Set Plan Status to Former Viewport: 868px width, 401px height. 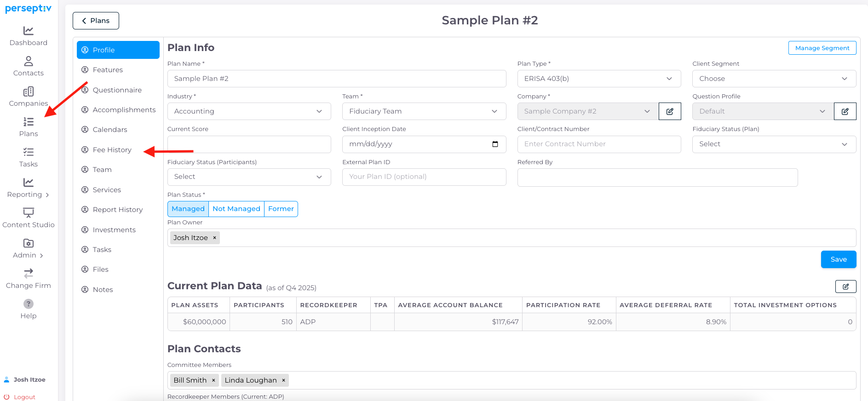tap(281, 209)
